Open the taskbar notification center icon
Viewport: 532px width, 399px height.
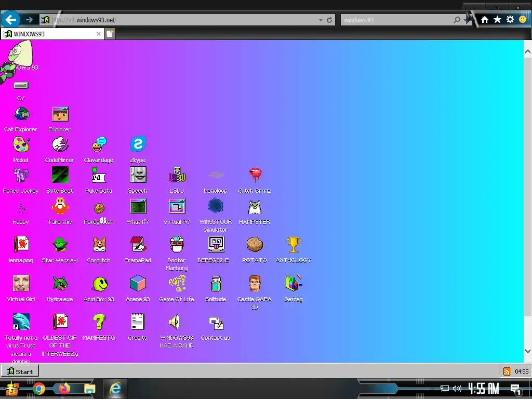516,390
